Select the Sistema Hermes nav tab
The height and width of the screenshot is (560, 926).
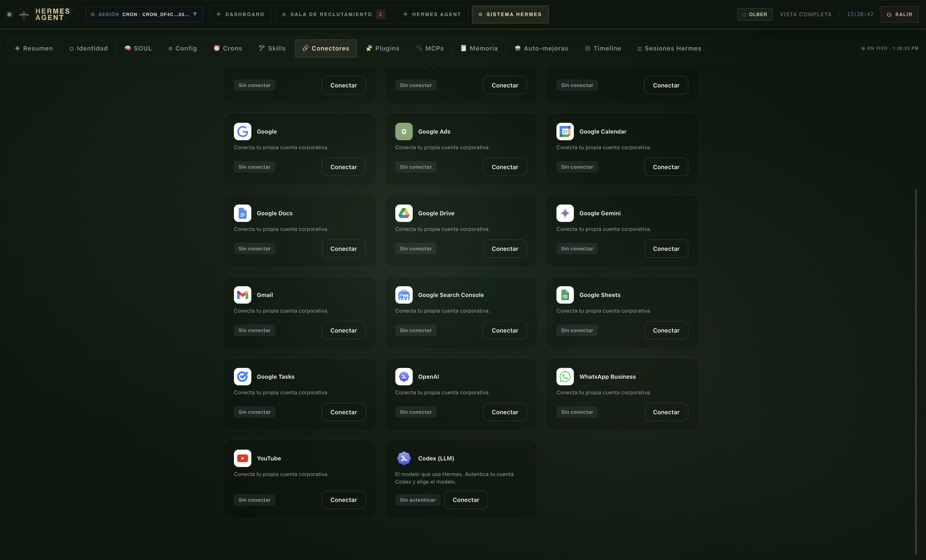point(510,14)
